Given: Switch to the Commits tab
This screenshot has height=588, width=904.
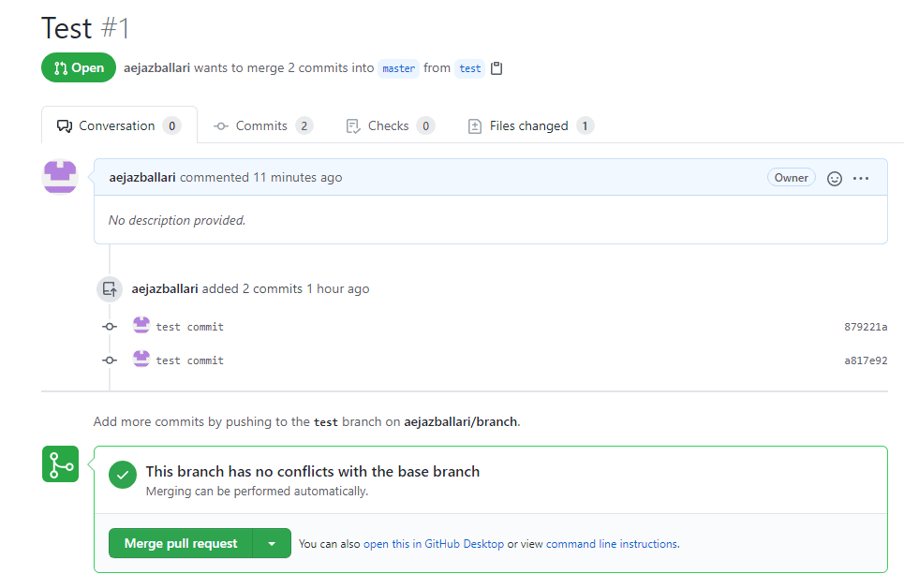Looking at the screenshot, I should (x=263, y=125).
